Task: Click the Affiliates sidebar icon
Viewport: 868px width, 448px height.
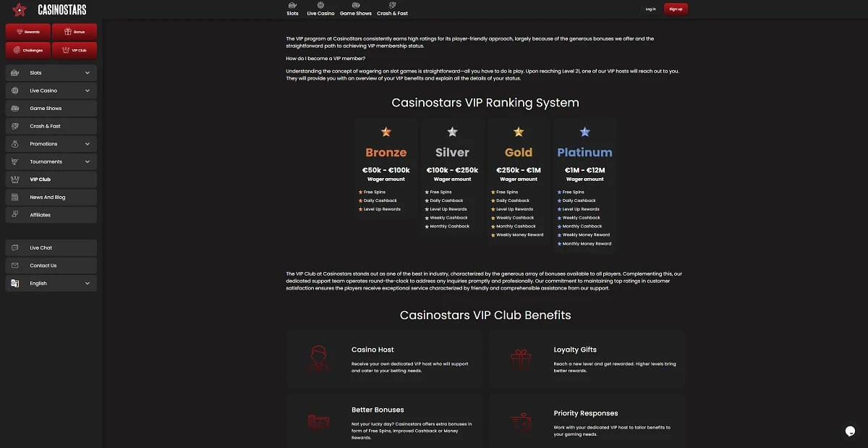Action: [15, 215]
